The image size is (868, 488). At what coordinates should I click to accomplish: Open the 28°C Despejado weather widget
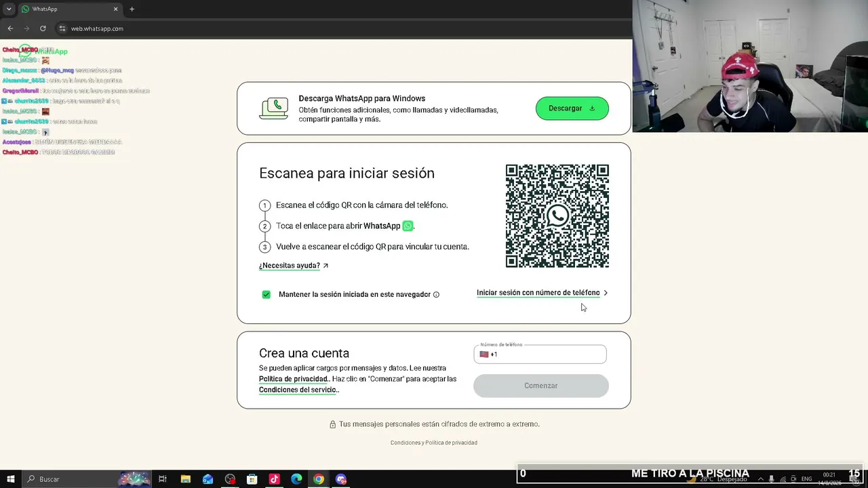(x=715, y=479)
